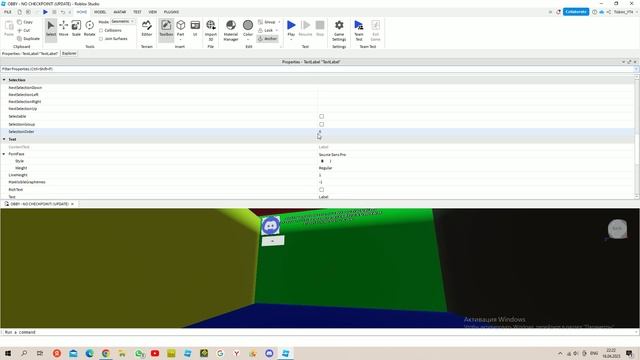Enable the Join Surfaces checkbox
This screenshot has width=640, height=360.
[101, 39]
